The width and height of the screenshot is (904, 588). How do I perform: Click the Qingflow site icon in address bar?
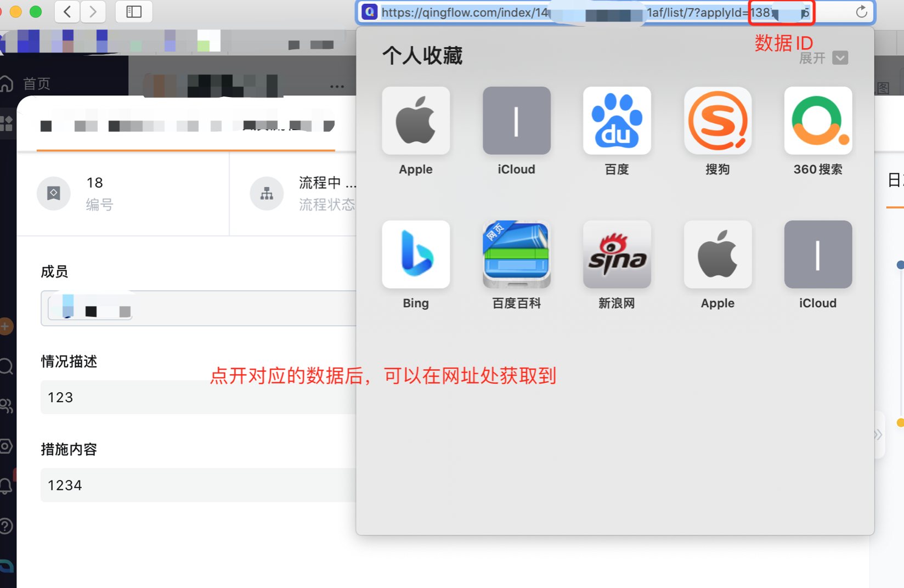pyautogui.click(x=370, y=12)
